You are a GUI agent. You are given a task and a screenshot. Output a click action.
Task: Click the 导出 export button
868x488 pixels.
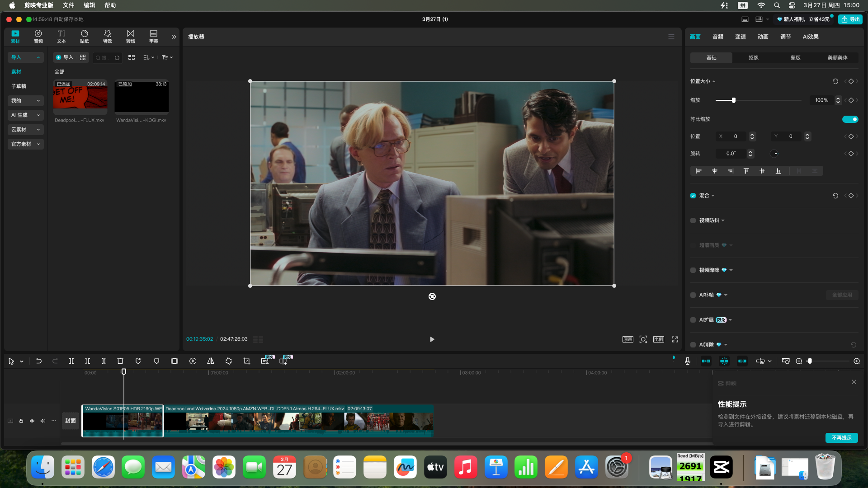tap(850, 19)
